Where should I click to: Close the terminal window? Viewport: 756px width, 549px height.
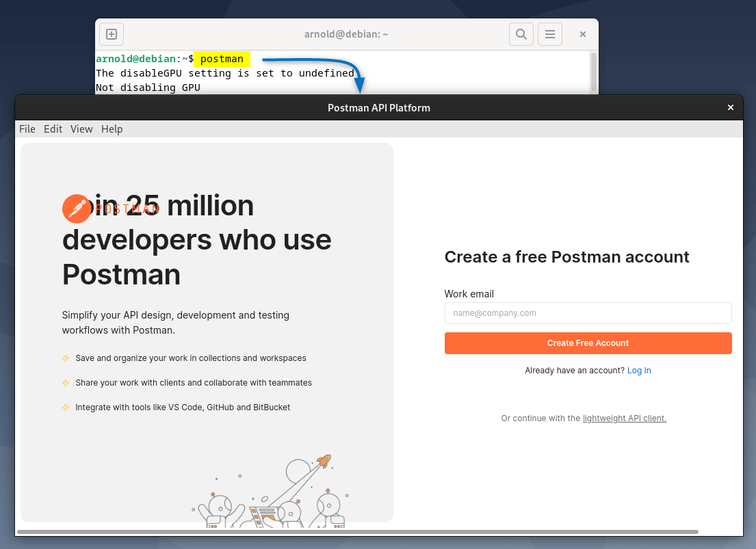pyautogui.click(x=582, y=34)
